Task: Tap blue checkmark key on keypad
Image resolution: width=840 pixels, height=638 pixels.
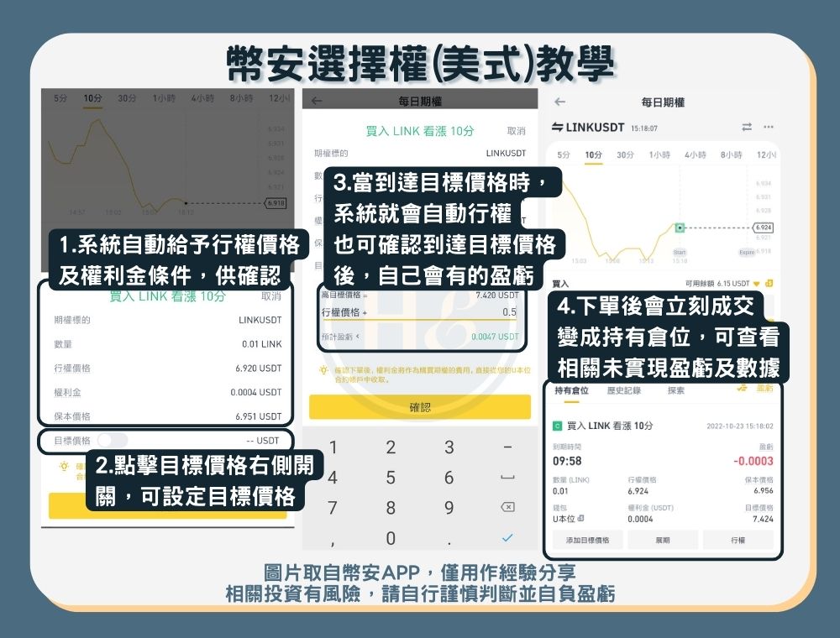Action: click(x=507, y=537)
